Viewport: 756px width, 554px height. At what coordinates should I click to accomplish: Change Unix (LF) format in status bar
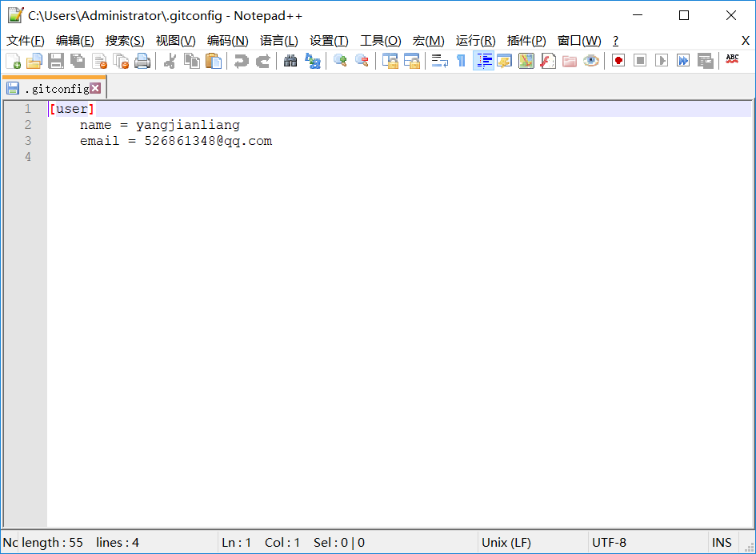pyautogui.click(x=507, y=542)
